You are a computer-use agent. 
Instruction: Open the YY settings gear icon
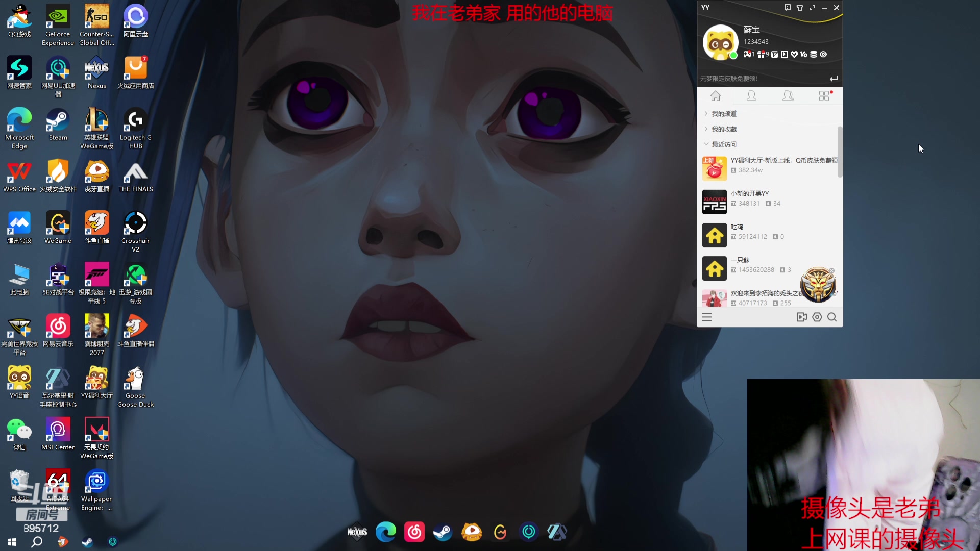coord(817,317)
